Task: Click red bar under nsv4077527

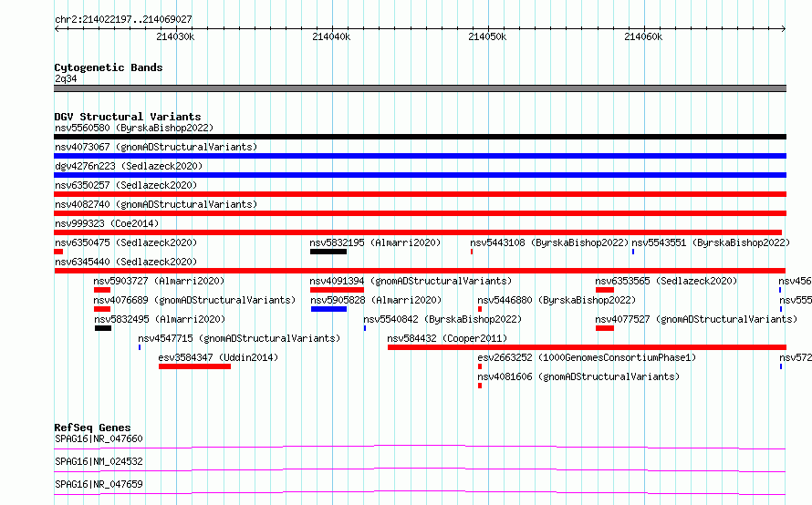Action: click(x=605, y=328)
